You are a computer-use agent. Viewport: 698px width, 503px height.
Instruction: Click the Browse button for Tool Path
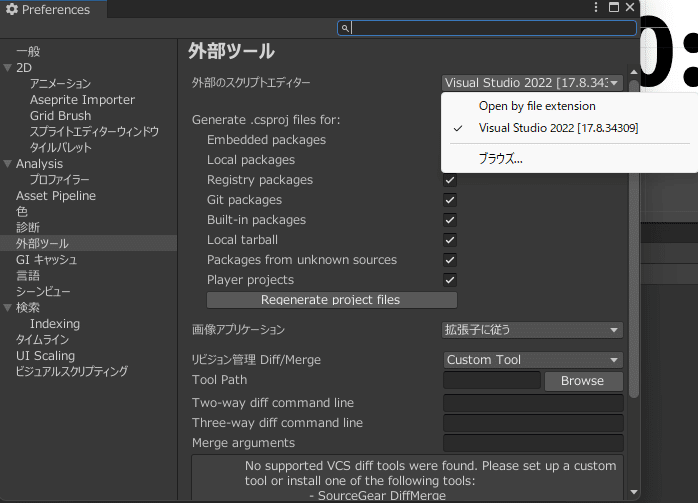[583, 381]
